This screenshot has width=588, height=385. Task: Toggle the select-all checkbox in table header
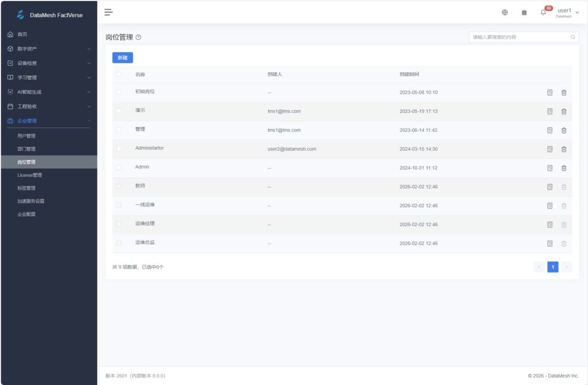tap(119, 74)
